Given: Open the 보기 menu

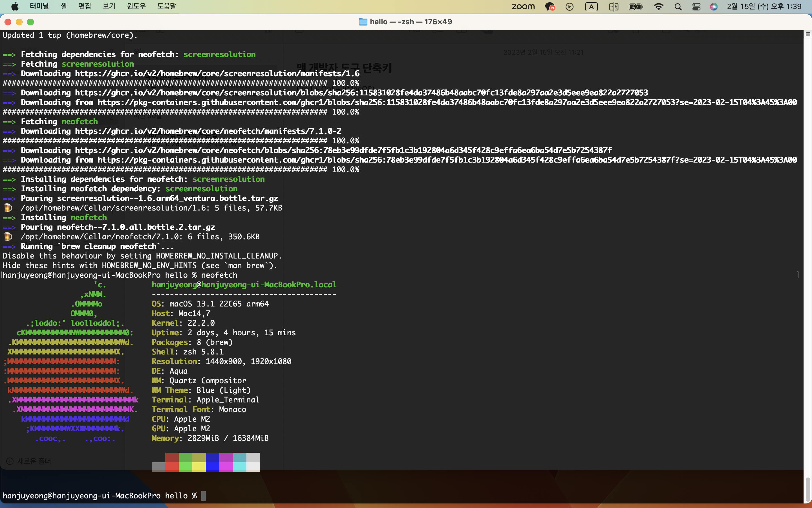Looking at the screenshot, I should (109, 6).
